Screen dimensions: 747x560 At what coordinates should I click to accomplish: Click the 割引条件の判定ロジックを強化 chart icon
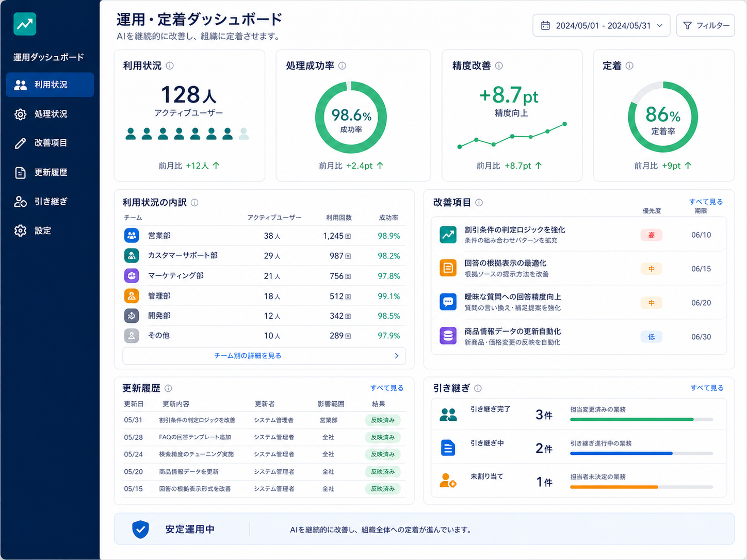[448, 235]
